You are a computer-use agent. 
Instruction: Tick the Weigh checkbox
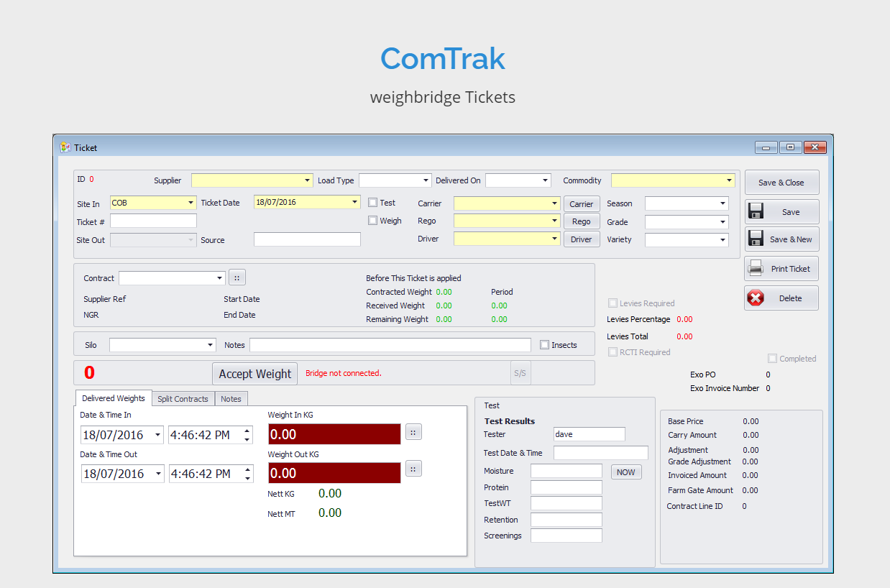(x=372, y=221)
